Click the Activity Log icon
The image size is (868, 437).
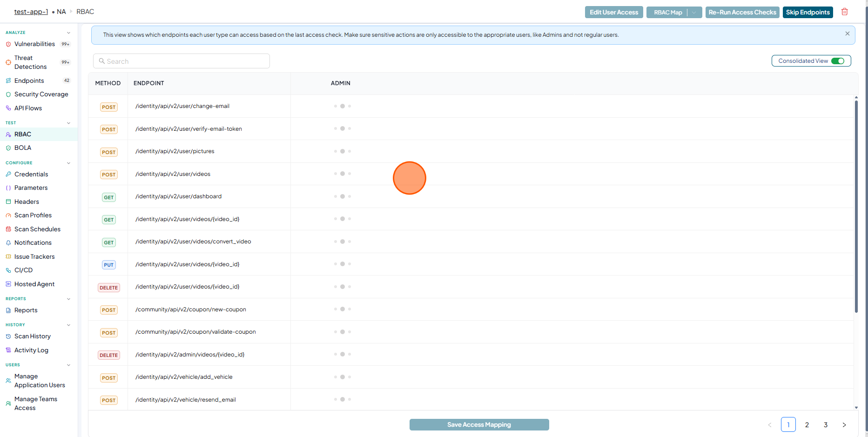(8, 350)
